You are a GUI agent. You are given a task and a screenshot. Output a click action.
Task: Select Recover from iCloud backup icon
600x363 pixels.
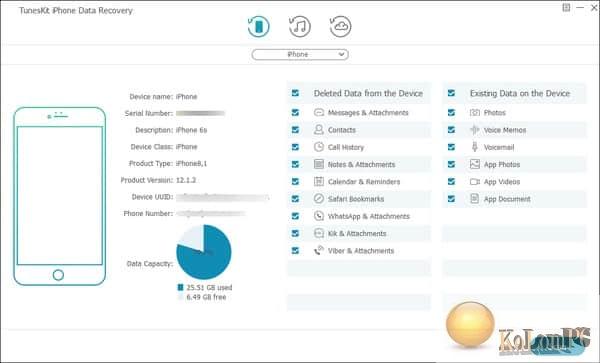coord(340,26)
